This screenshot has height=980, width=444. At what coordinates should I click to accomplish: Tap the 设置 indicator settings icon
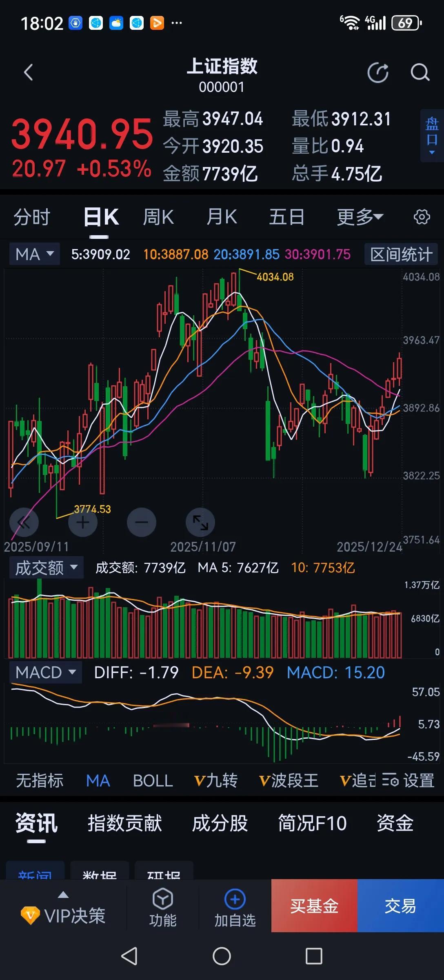[x=390, y=780]
